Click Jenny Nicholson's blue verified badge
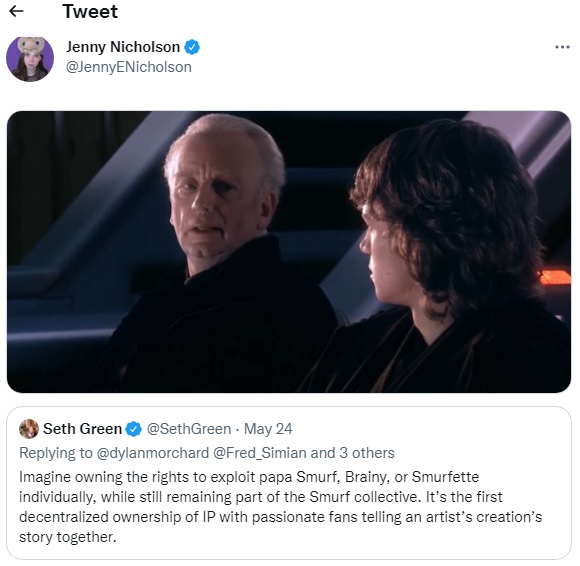Screen dimensions: 580x566 point(192,47)
